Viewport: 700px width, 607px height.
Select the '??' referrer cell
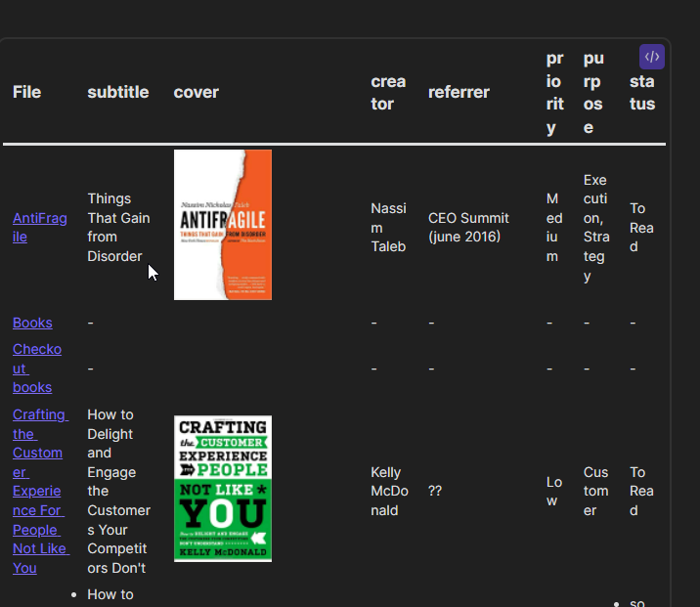[435, 491]
